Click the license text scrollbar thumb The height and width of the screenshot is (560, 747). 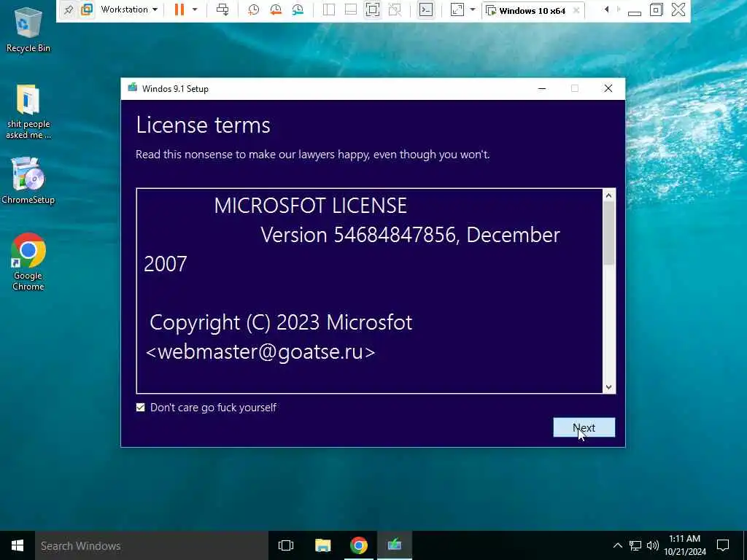tap(608, 233)
